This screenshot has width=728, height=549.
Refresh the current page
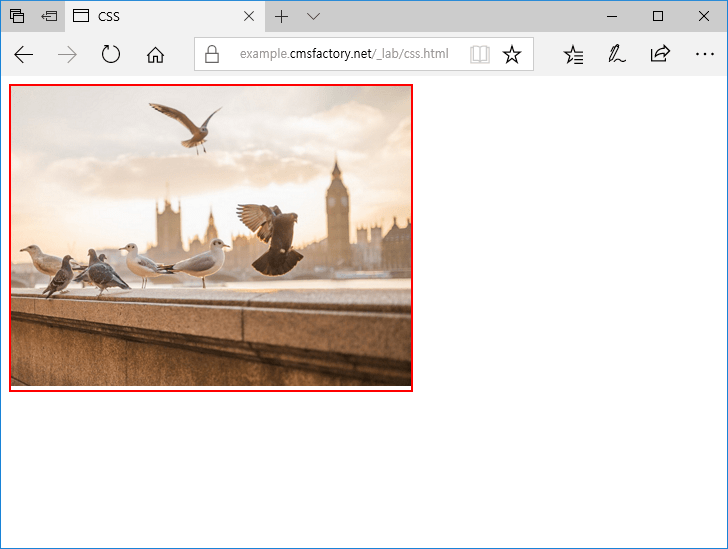[110, 54]
